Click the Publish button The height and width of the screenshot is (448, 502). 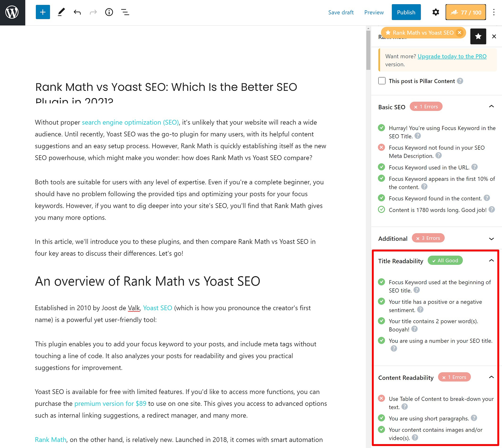tap(406, 12)
